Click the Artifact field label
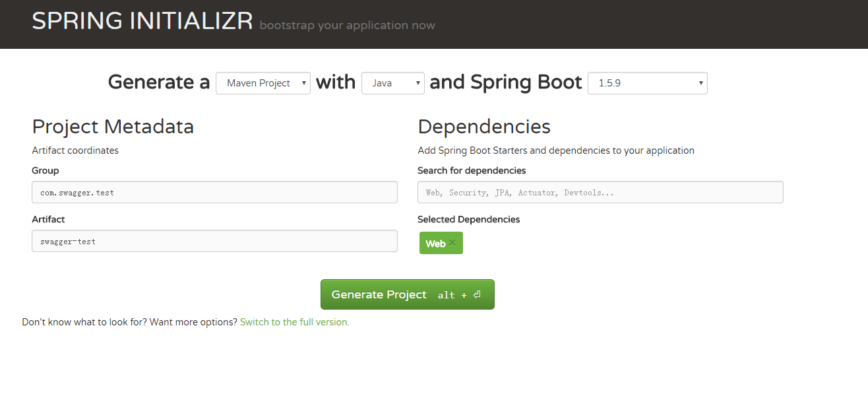 click(48, 219)
